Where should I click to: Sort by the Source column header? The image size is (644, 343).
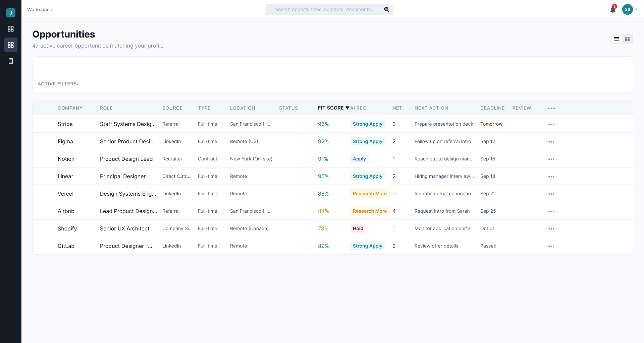point(172,108)
